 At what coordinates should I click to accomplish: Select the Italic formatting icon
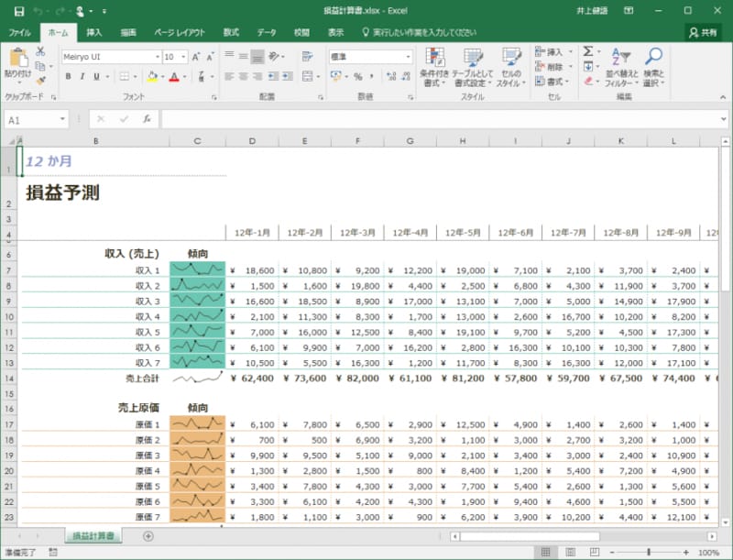coord(82,75)
